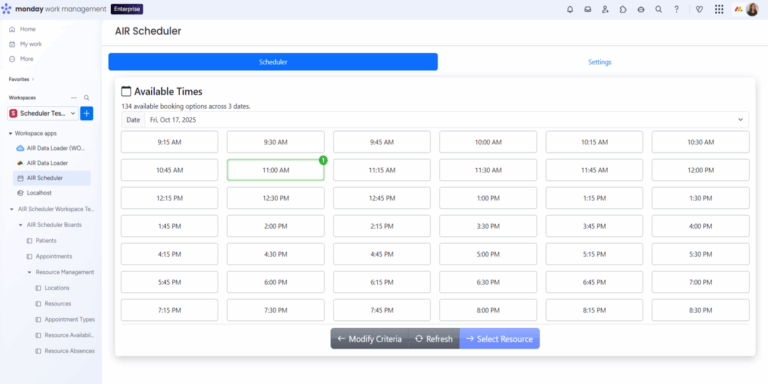Pick the 10:00 AM time slot
Image resolution: width=768 pixels, height=384 pixels.
click(x=488, y=142)
